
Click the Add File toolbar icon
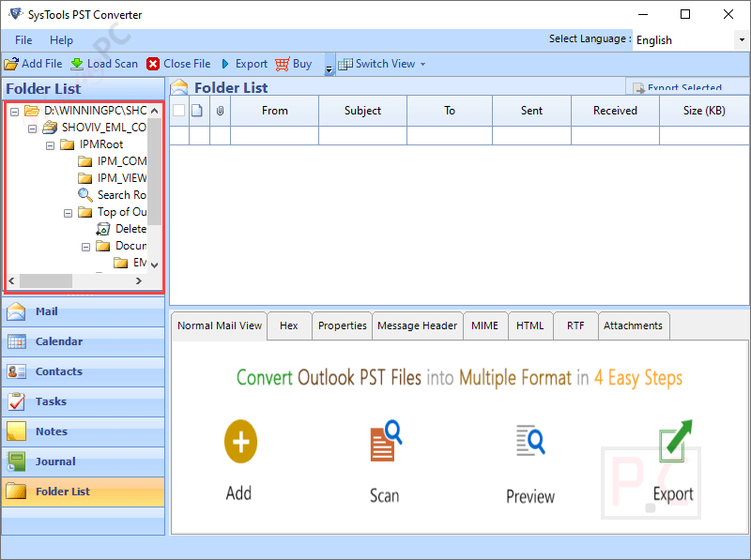11,64
